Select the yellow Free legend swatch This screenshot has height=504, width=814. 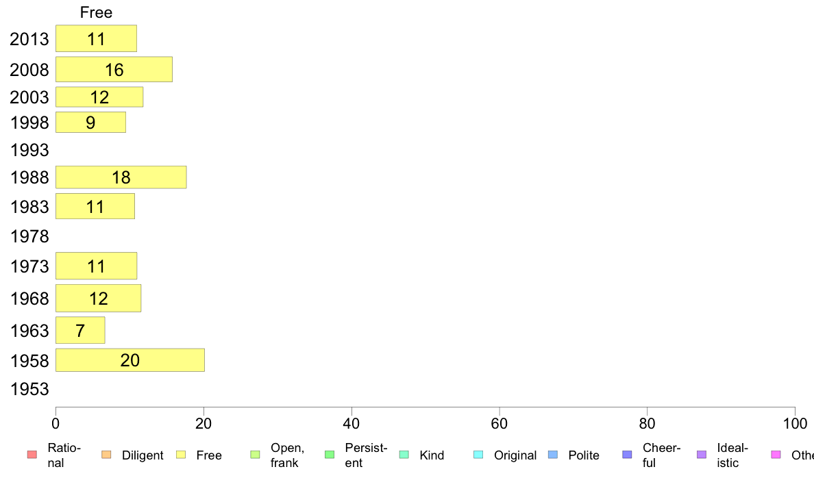point(181,455)
